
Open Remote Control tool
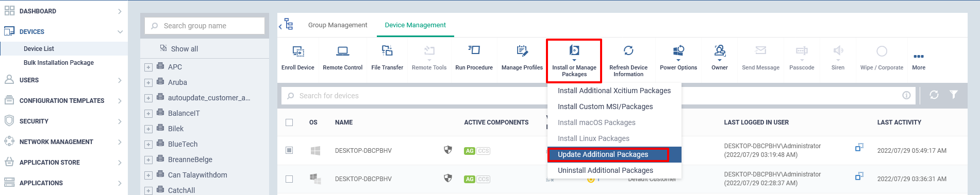[x=342, y=51]
